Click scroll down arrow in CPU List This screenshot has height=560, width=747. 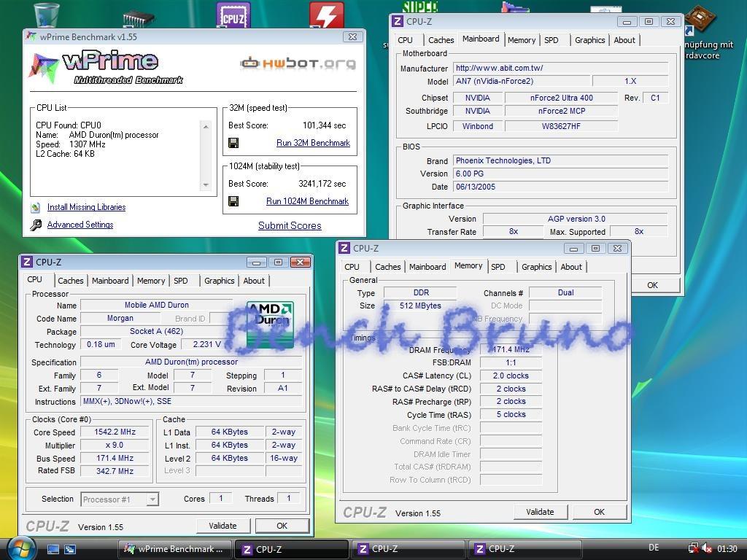[206, 184]
